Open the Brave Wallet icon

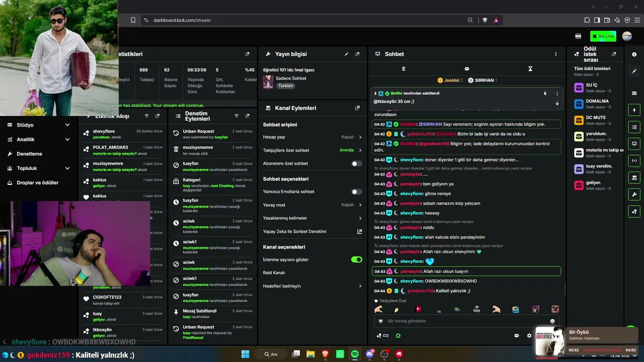(x=607, y=20)
